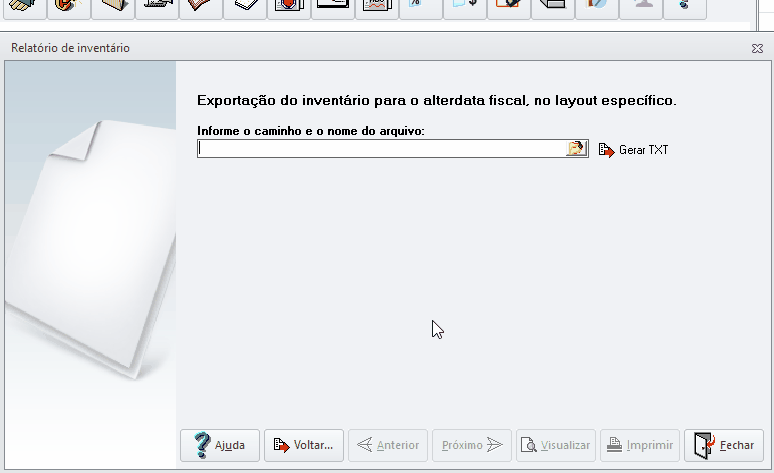Close the Relatório de inventário panel
Image resolution: width=774 pixels, height=473 pixels.
[757, 48]
